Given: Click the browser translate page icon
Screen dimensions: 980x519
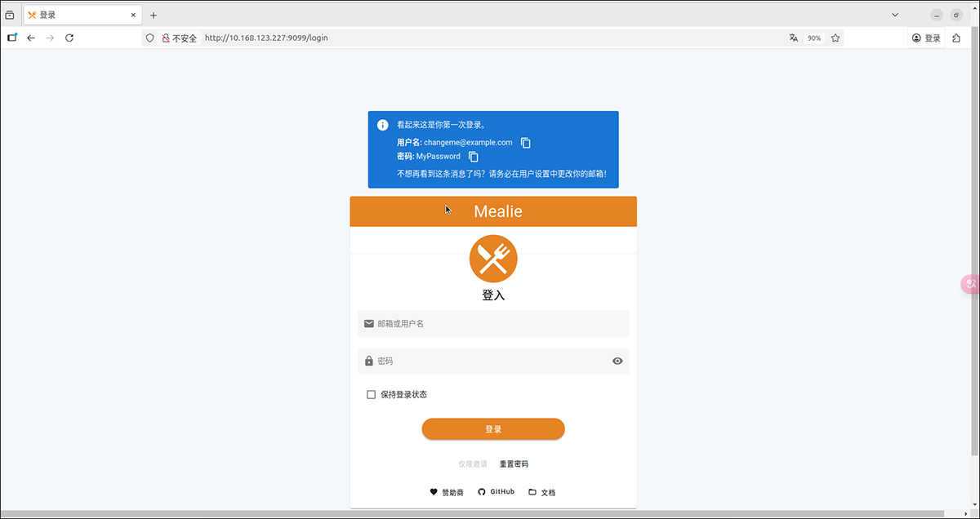Looking at the screenshot, I should [x=794, y=38].
